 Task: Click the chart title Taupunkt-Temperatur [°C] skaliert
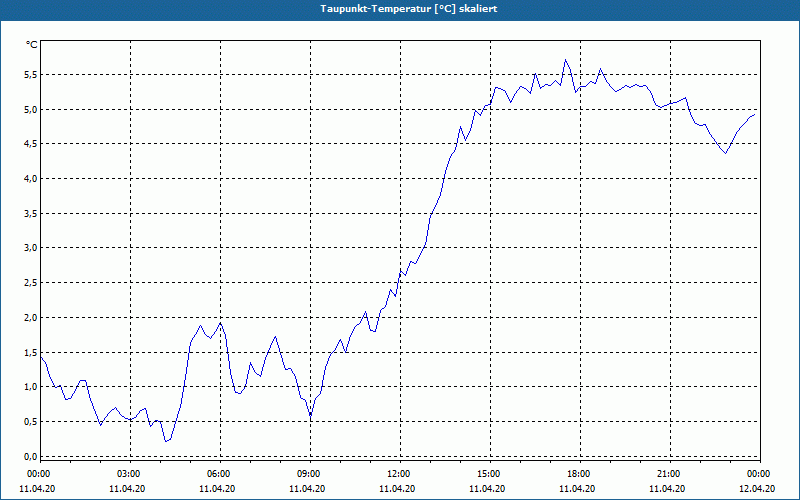[x=409, y=9]
